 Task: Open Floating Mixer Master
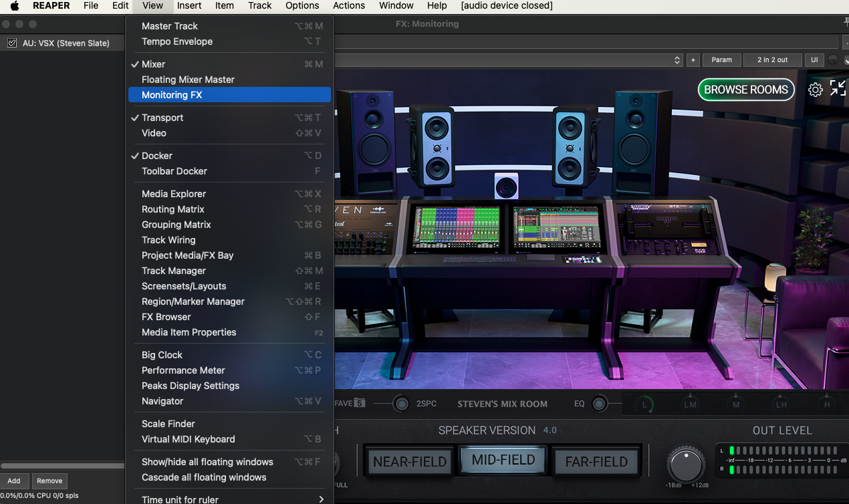click(x=229, y=80)
